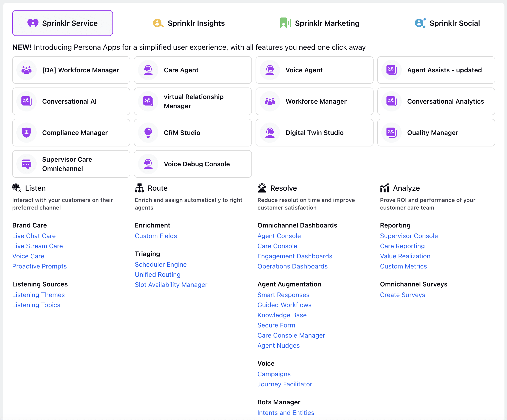Open Engagement Dashboards
Image resolution: width=507 pixels, height=420 pixels.
(x=295, y=256)
